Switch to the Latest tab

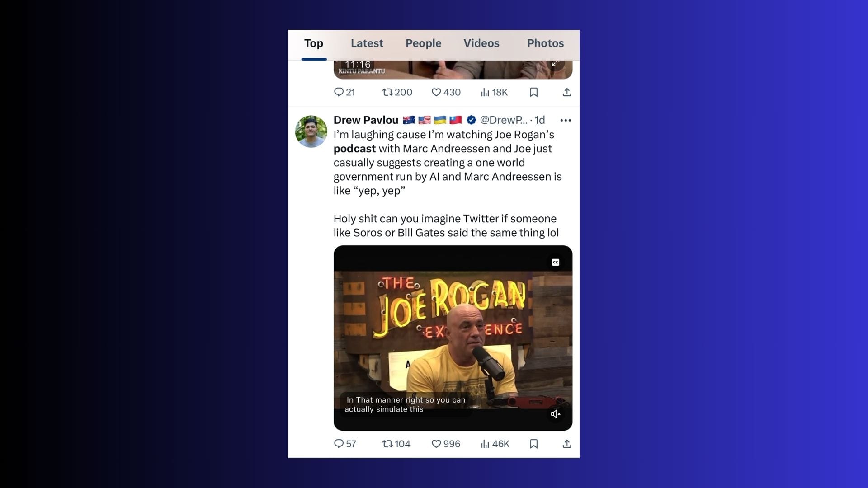(367, 43)
